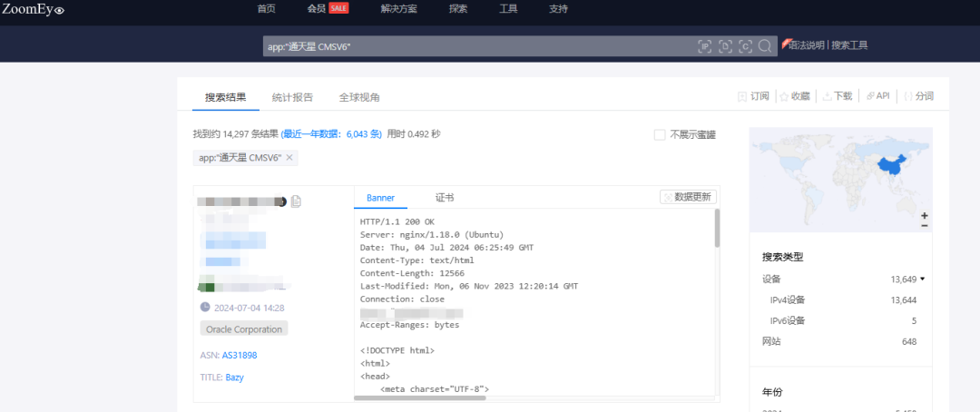Zoom in on the world map
Image resolution: width=980 pixels, height=412 pixels.
925,215
